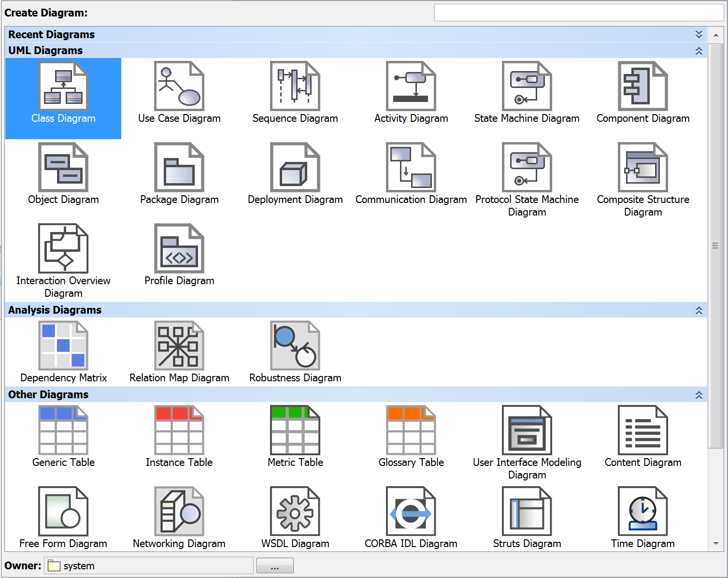
Task: Collapse the Analysis Diagrams section
Action: (x=699, y=310)
